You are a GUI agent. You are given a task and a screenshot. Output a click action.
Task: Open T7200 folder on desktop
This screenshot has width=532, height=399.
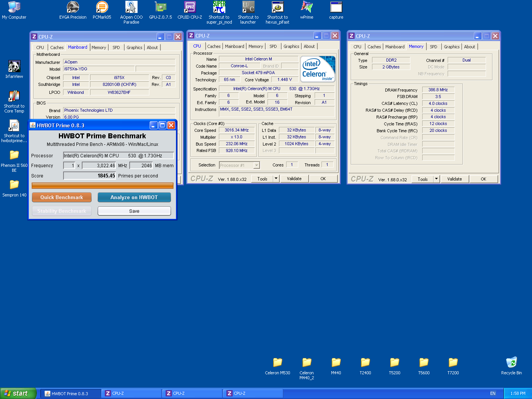pos(453,366)
